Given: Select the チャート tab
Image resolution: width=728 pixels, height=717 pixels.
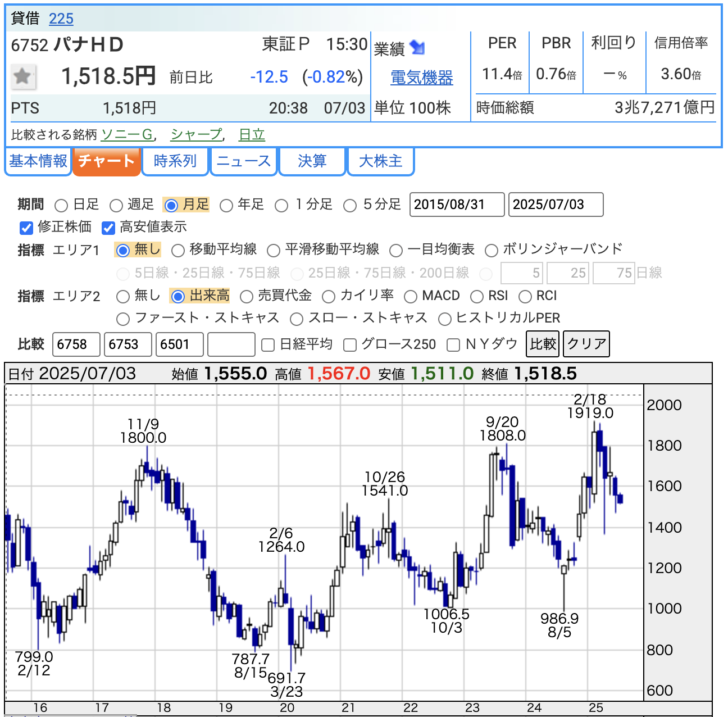Looking at the screenshot, I should click(106, 161).
